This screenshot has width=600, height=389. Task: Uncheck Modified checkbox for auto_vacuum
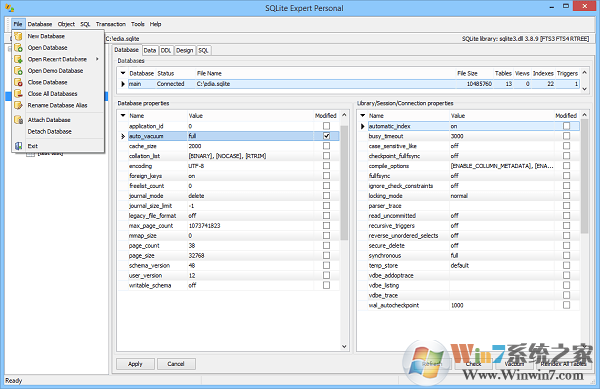[326, 136]
